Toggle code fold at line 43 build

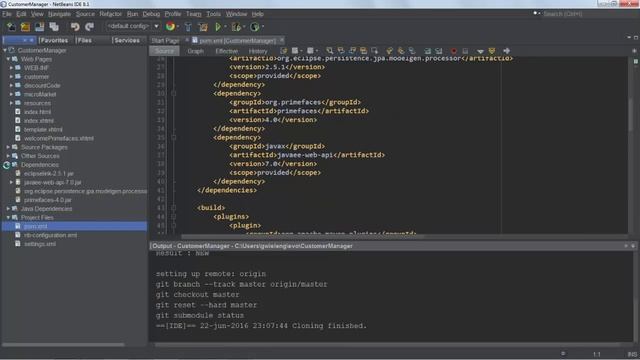pyautogui.click(x=173, y=208)
